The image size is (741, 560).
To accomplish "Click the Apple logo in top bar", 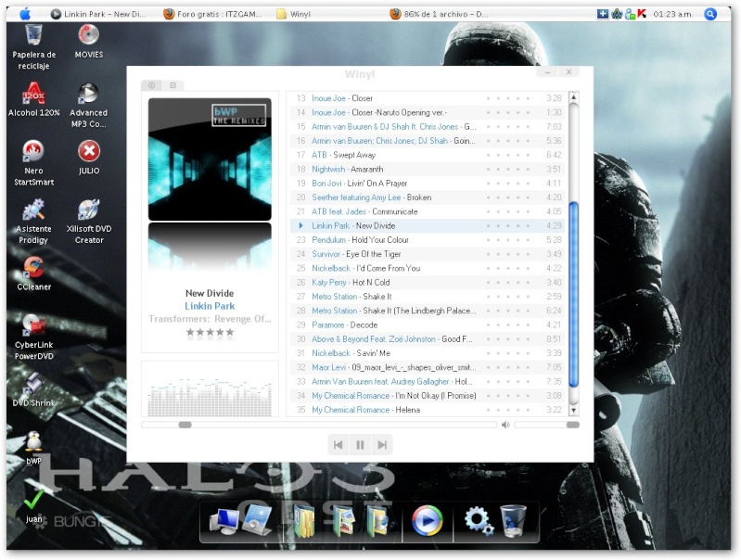I will [25, 14].
